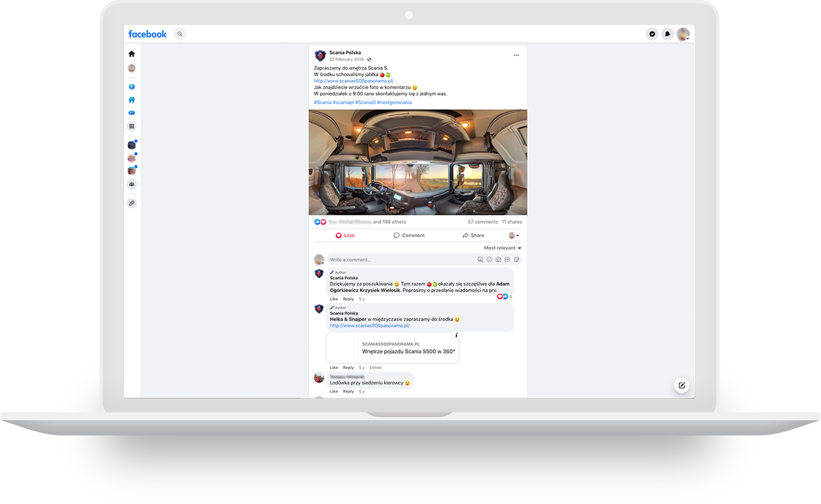Select the Share button under the post
Image resolution: width=821 pixels, height=504 pixels.
coord(473,235)
